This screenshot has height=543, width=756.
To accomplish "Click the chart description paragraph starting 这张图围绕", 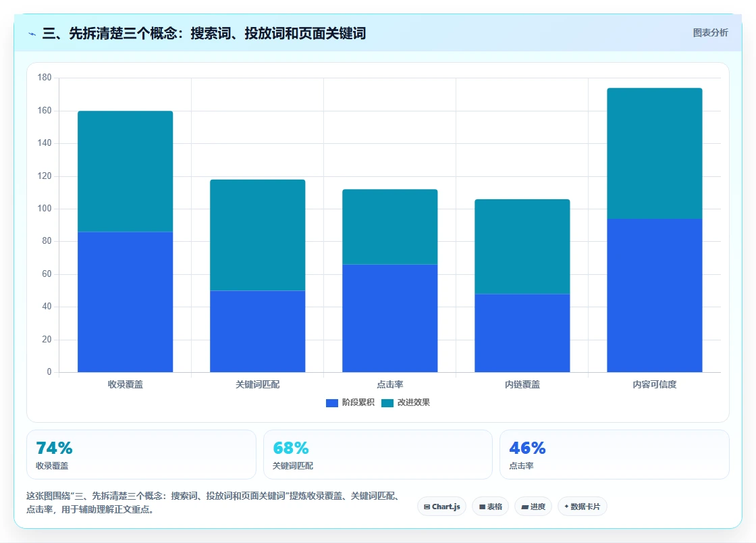I will pos(213,502).
